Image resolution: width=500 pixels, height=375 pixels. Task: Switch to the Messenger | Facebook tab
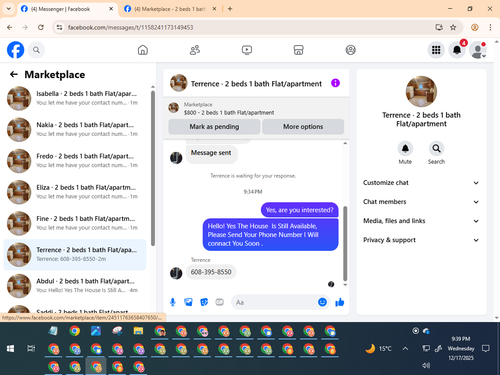pos(67,9)
